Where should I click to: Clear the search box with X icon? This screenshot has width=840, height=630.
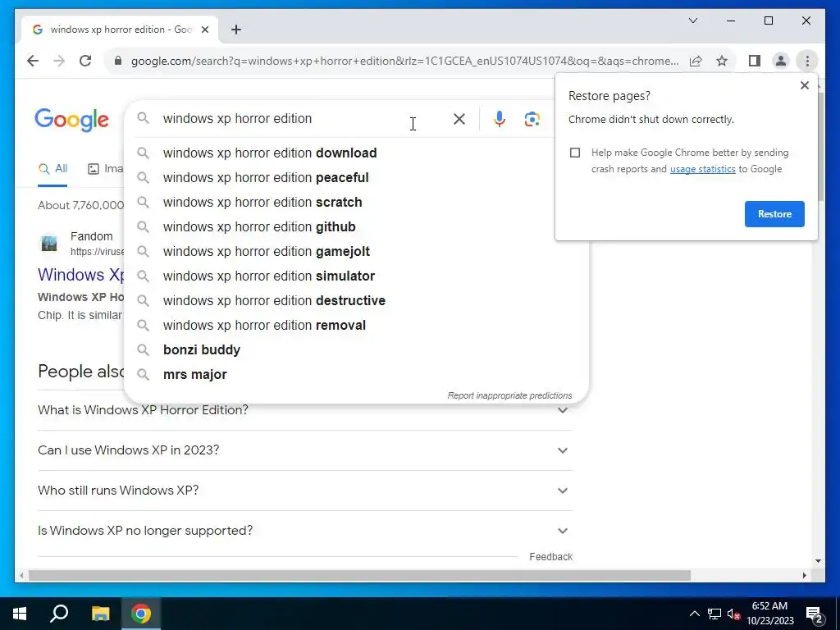tap(459, 118)
